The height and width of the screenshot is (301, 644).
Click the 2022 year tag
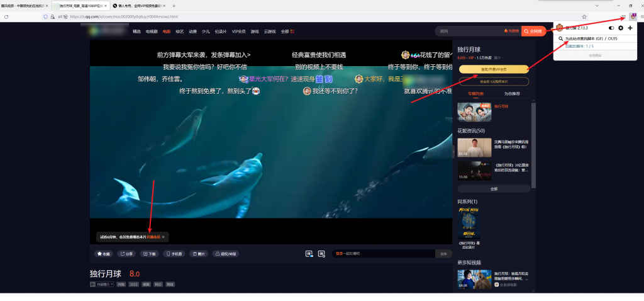click(x=133, y=284)
